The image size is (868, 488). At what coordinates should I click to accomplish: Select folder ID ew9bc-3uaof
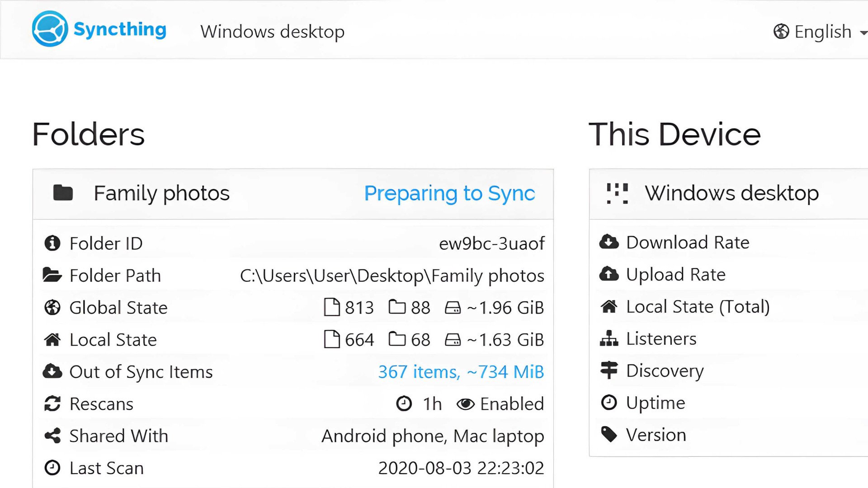491,244
